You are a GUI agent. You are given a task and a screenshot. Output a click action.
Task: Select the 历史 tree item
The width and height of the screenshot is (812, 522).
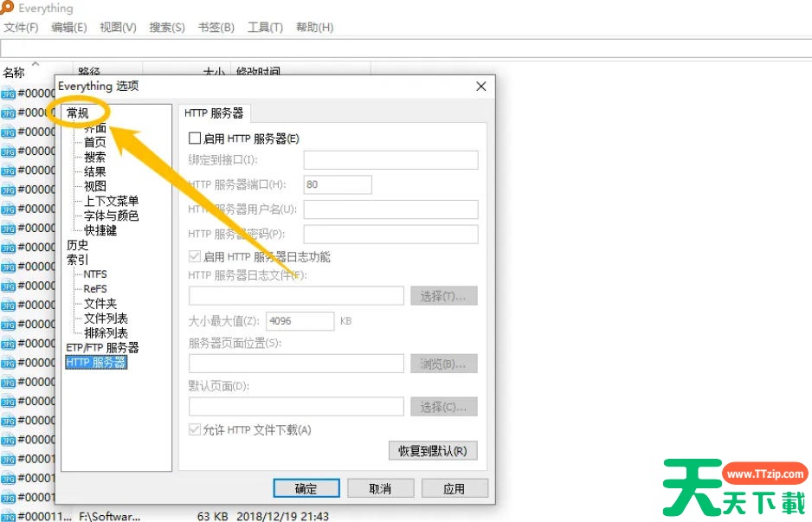click(77, 245)
